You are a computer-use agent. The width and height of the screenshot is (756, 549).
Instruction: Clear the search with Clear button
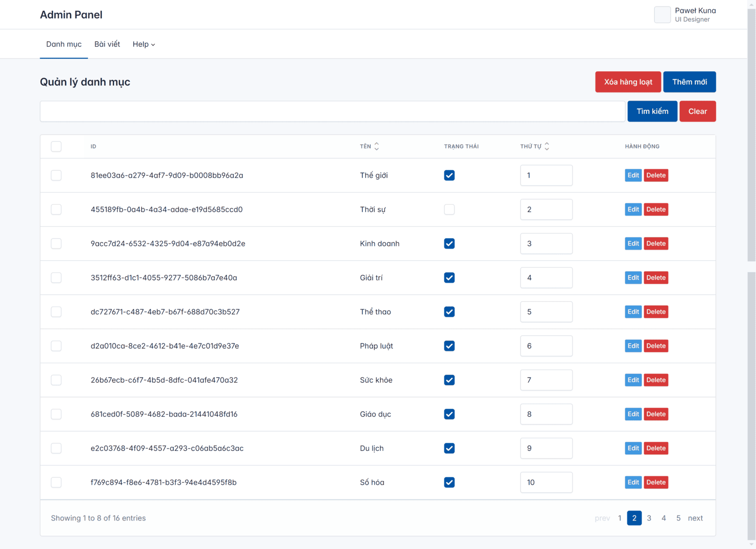697,111
